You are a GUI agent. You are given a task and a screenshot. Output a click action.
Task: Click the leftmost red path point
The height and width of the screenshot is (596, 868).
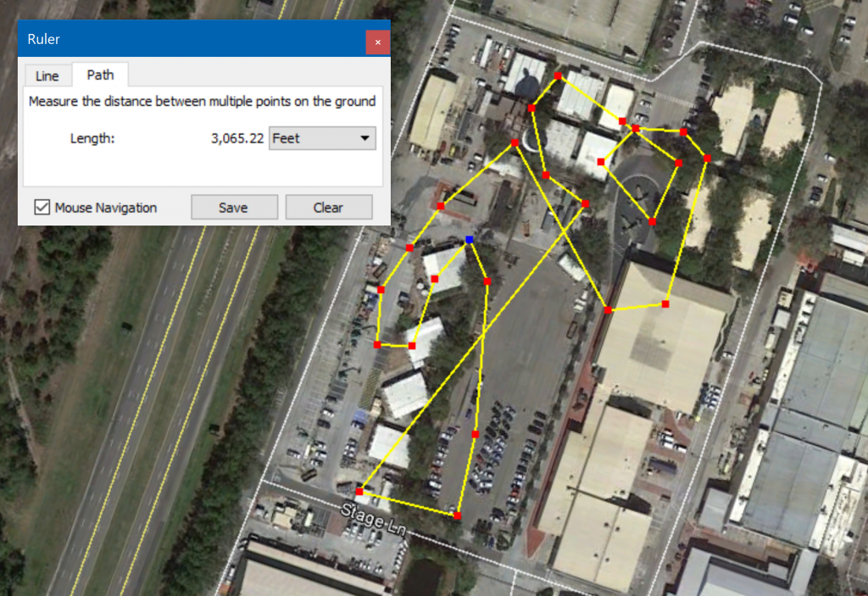(359, 492)
